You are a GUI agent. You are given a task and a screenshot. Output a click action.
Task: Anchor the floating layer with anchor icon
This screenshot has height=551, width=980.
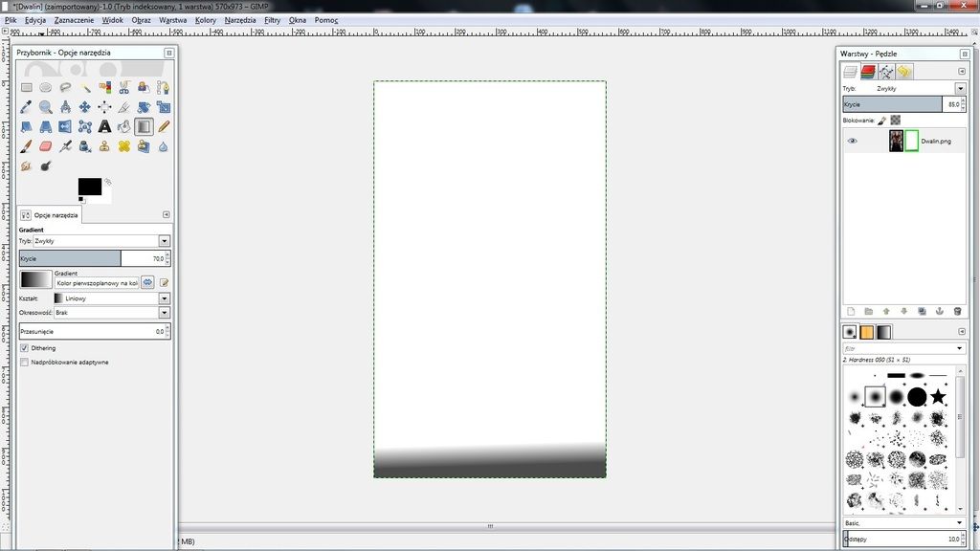(939, 311)
